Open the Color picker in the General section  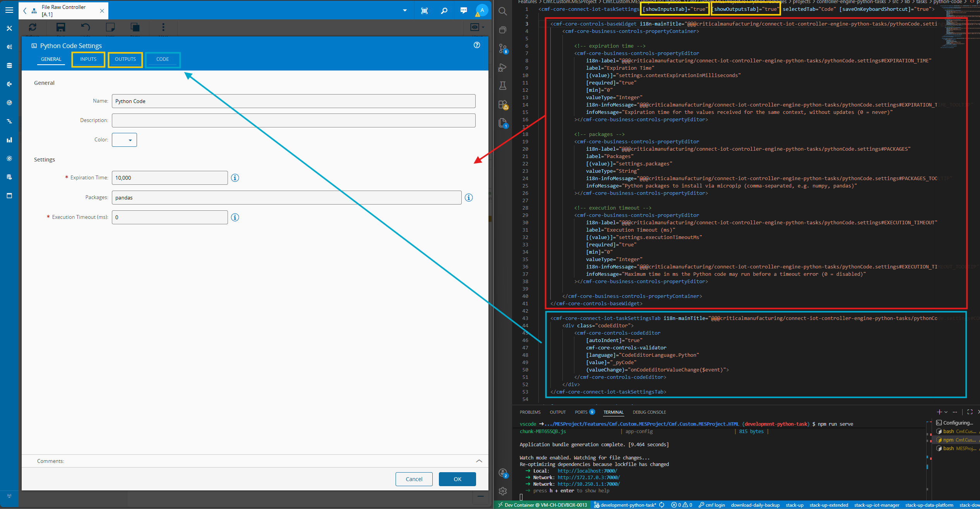point(124,139)
